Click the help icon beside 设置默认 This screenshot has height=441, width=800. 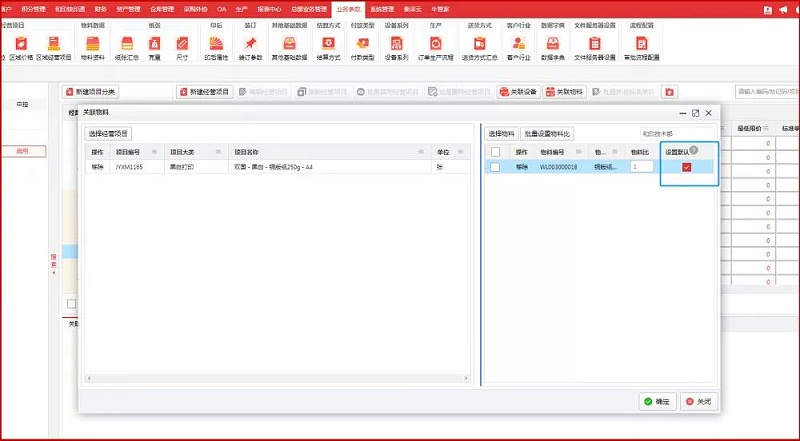[693, 150]
